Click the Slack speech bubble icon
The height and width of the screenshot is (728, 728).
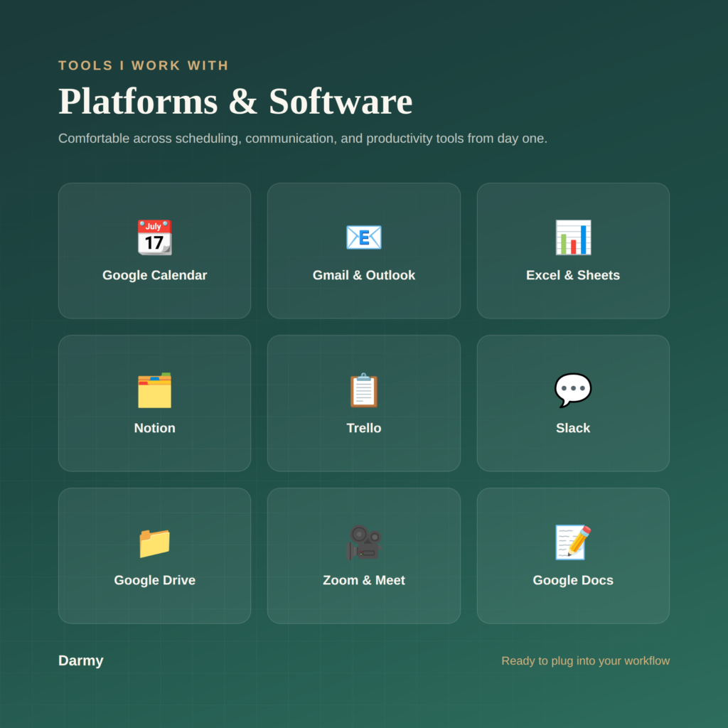[x=573, y=390]
